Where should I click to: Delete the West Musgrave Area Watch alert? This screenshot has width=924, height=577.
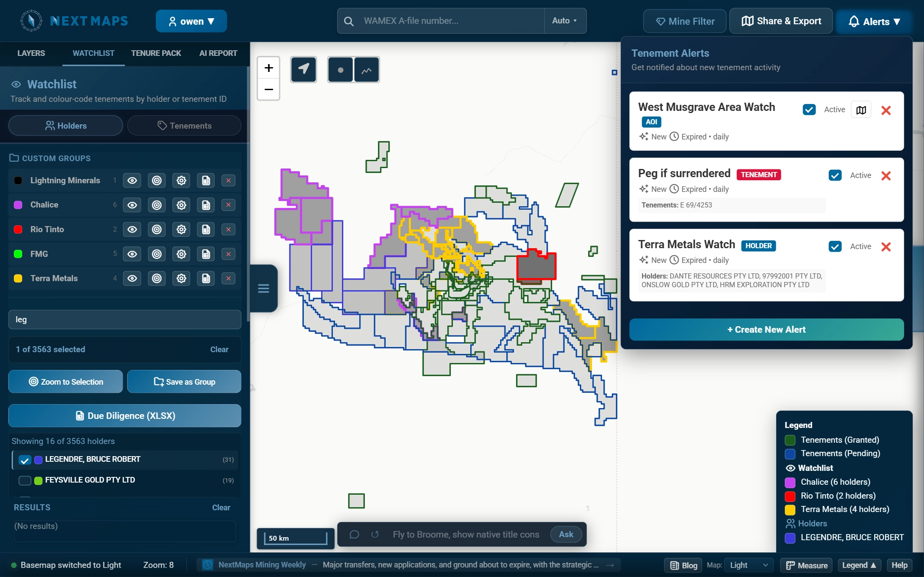point(886,110)
